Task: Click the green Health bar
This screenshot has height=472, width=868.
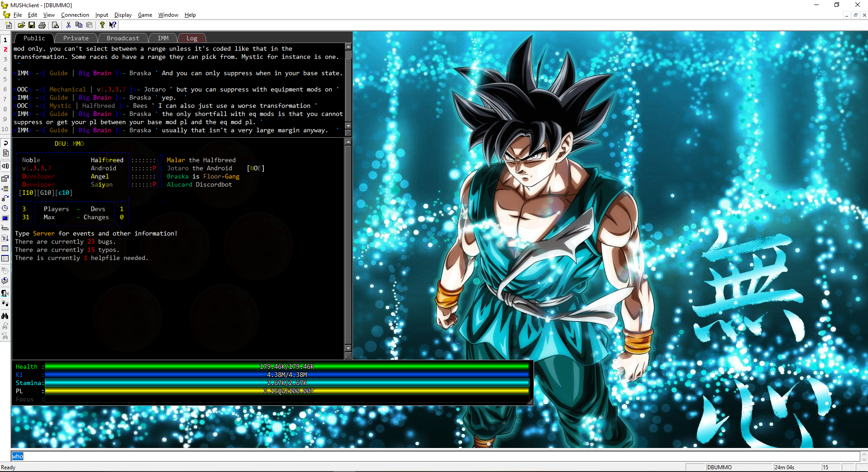Action: tap(287, 366)
